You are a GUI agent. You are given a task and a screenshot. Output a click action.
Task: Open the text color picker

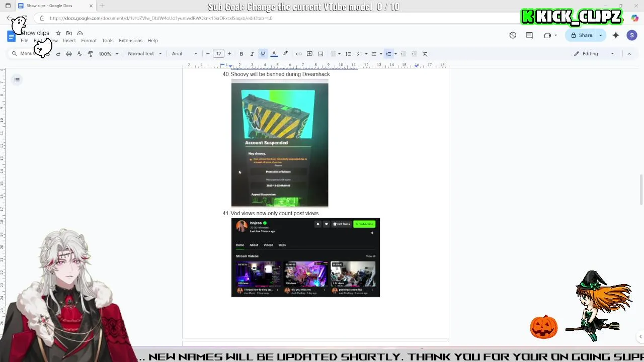274,54
